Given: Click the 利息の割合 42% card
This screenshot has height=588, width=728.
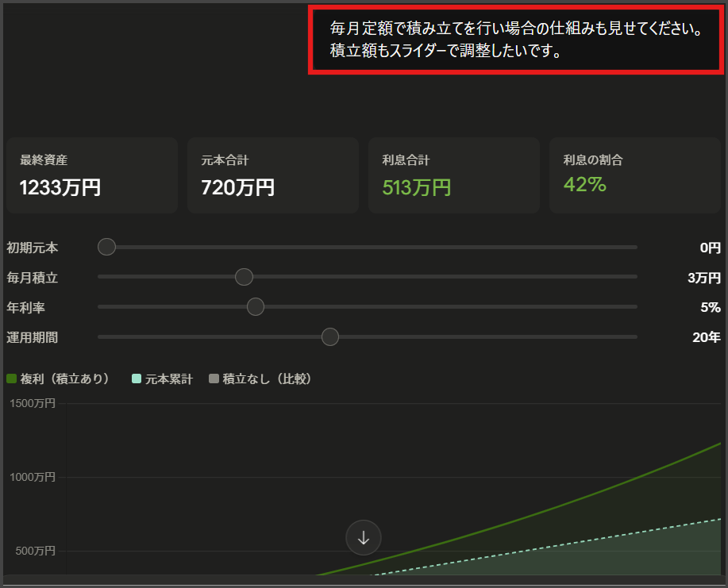Looking at the screenshot, I should (635, 175).
